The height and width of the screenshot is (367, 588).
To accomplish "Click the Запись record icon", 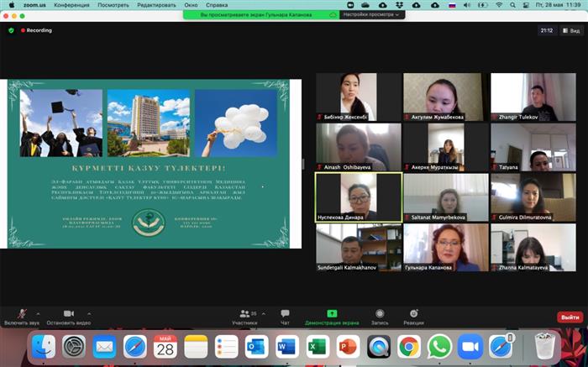I will pyautogui.click(x=380, y=314).
